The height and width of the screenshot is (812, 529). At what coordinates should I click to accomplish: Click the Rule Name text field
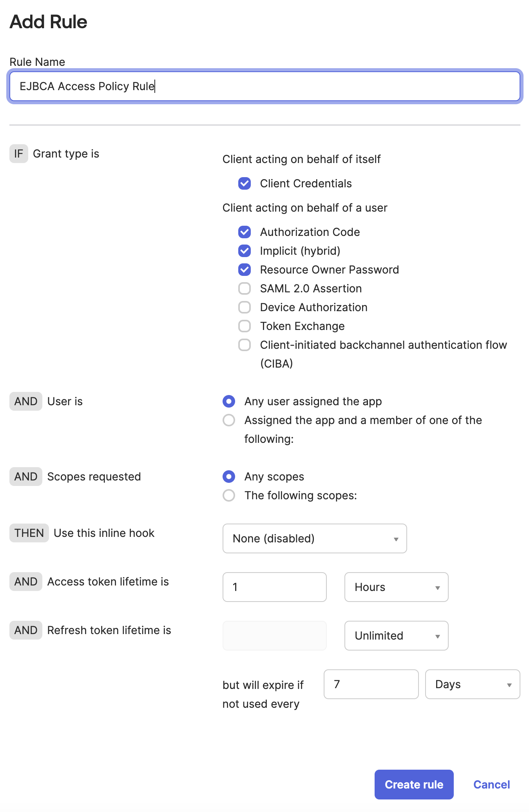point(265,86)
